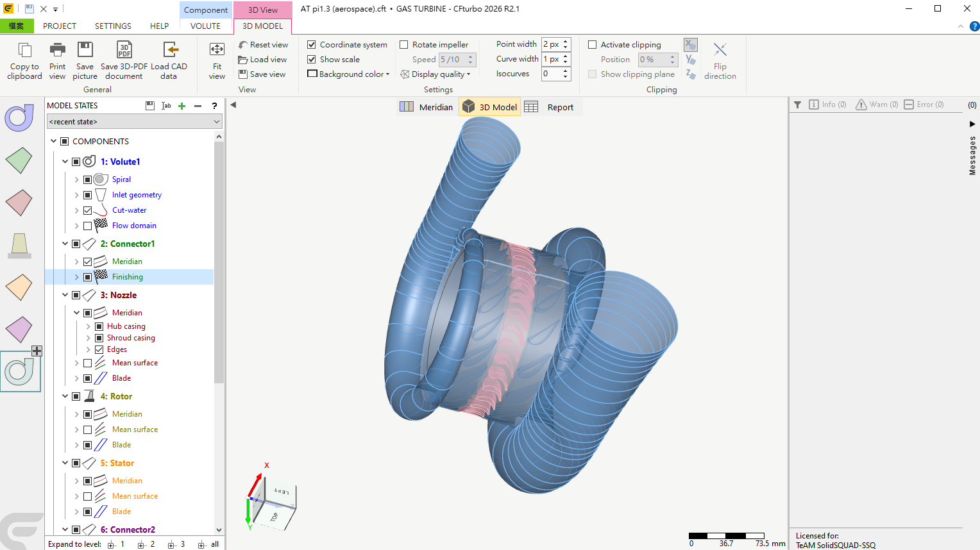Remove model state with minus icon

(x=198, y=106)
